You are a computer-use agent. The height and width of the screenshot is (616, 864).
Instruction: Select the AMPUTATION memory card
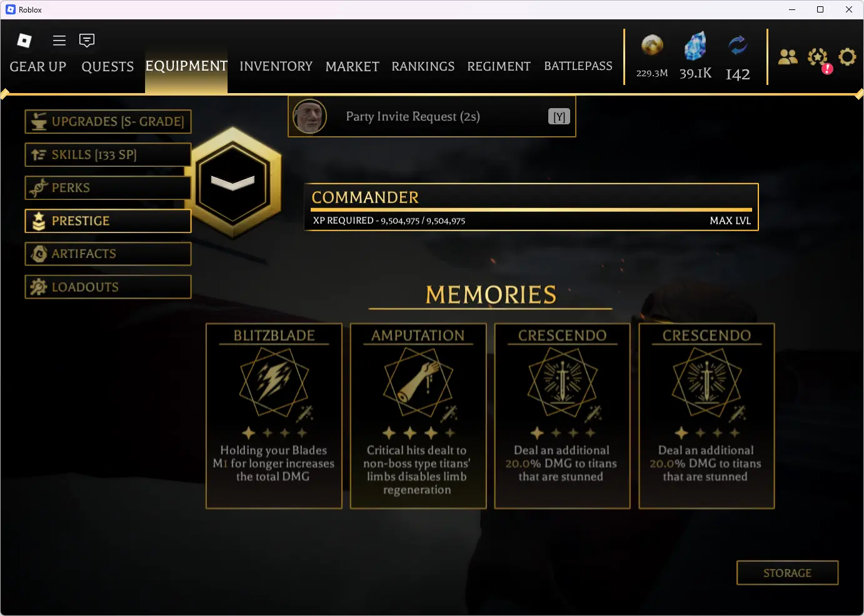[x=418, y=416]
